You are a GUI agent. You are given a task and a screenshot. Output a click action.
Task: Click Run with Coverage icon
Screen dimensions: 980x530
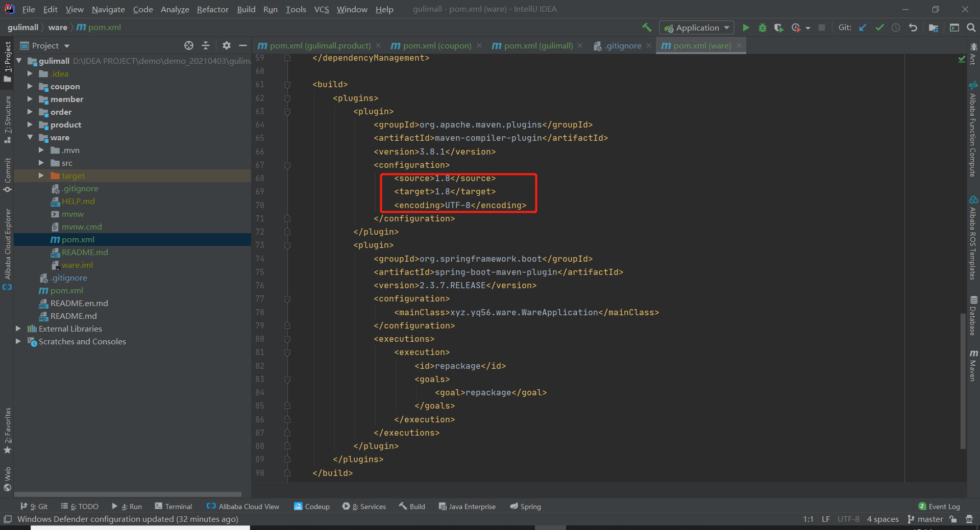point(778,28)
